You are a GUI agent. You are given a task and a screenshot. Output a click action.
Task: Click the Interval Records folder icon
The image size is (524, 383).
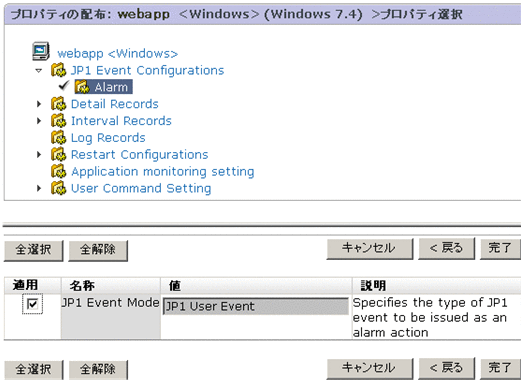(58, 120)
